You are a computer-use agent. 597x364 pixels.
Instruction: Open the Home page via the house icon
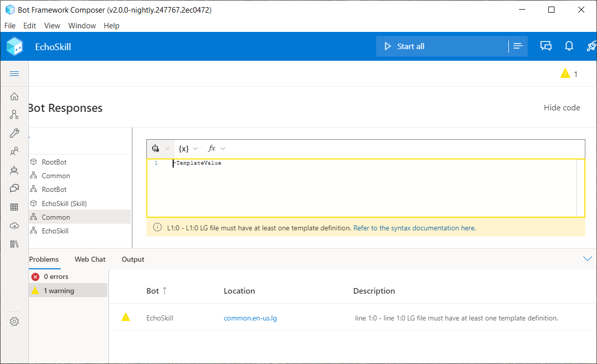coord(15,96)
